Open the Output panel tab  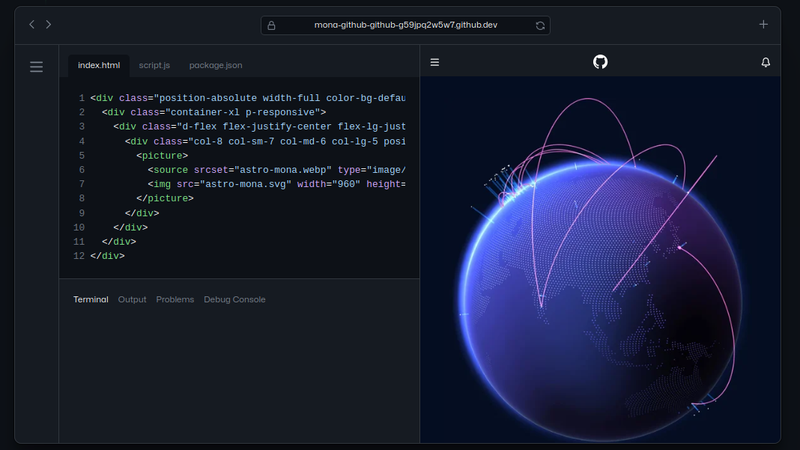132,299
